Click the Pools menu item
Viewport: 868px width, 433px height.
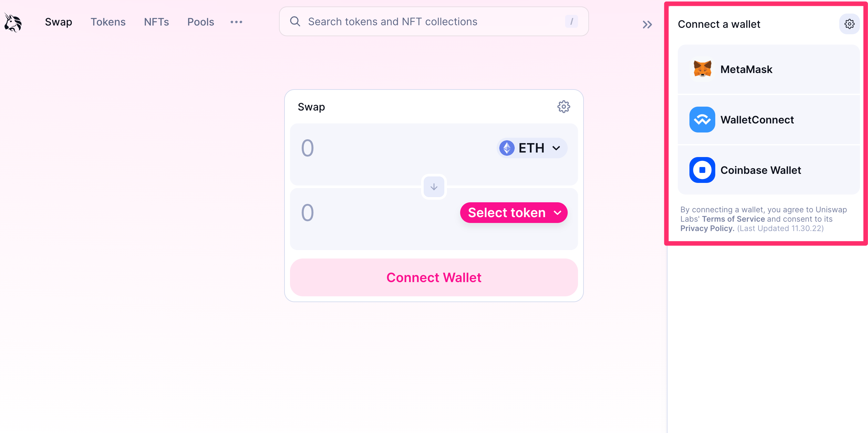(x=201, y=22)
